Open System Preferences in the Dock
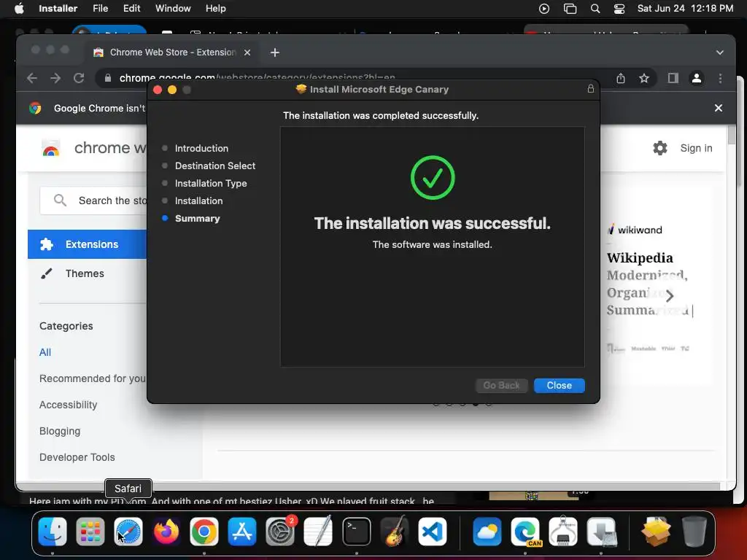747x560 pixels. coord(280,531)
